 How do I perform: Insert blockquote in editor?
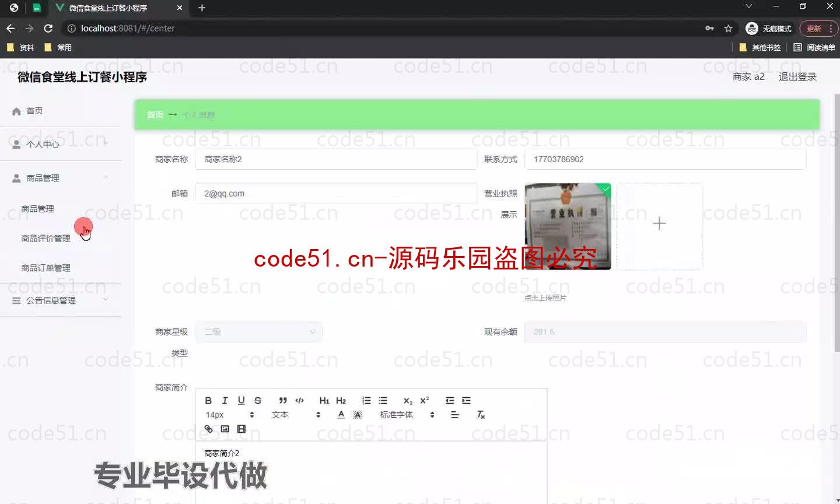point(283,400)
